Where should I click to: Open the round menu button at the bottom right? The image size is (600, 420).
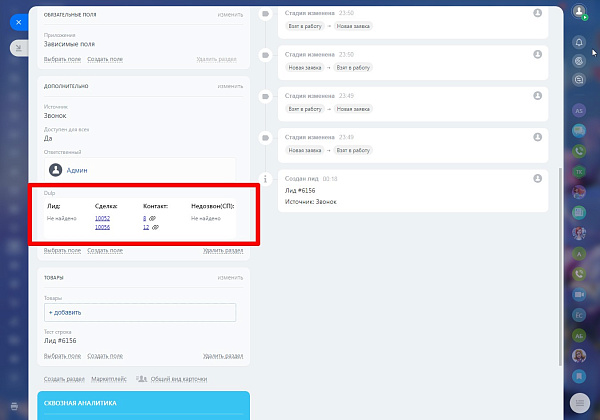(580, 403)
